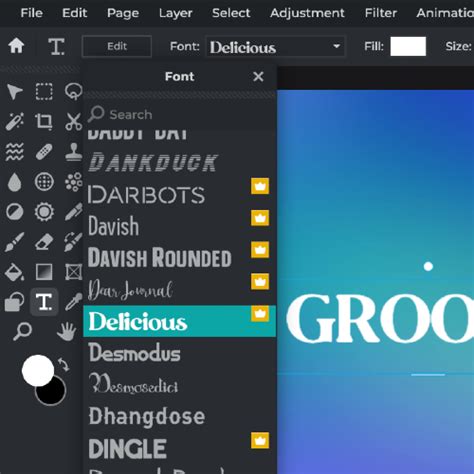This screenshot has width=474, height=474.
Task: Select the Color Replace brush tool
Action: [73, 242]
